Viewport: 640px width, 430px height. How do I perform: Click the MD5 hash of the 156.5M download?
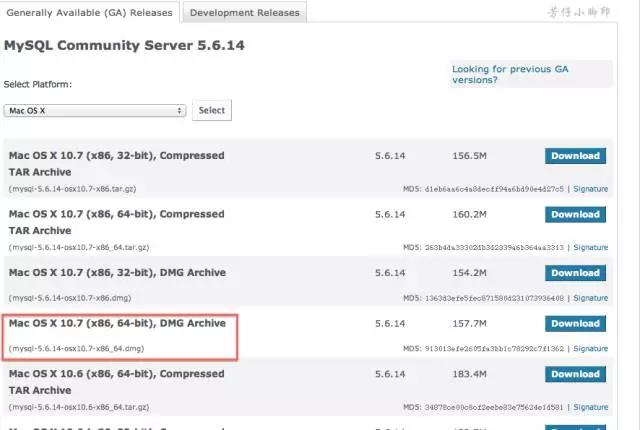click(x=494, y=189)
